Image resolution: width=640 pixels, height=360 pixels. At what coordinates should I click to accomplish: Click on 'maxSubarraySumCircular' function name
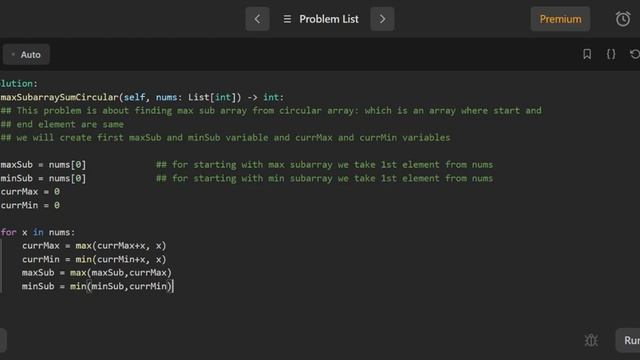pos(60,97)
